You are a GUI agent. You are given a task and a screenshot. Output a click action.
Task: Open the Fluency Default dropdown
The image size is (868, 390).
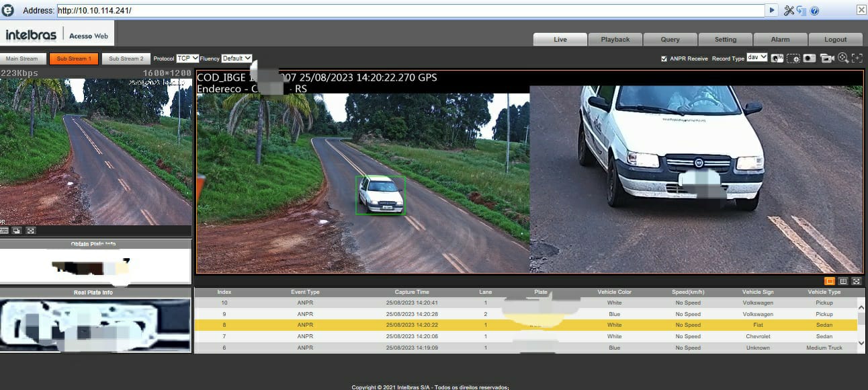tap(236, 58)
